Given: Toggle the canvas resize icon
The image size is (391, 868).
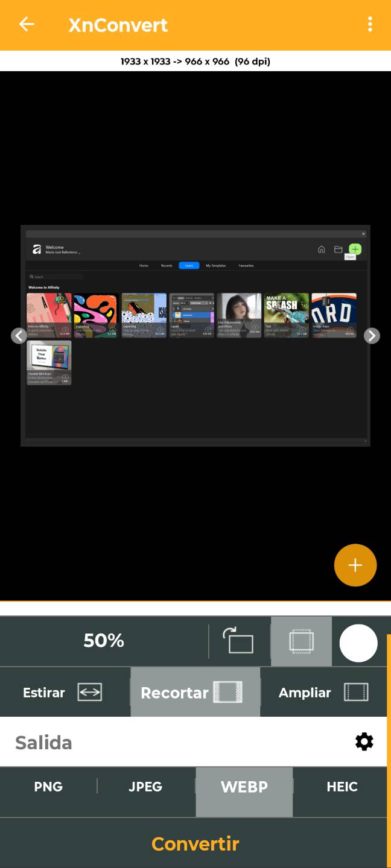Looking at the screenshot, I should coord(301,641).
